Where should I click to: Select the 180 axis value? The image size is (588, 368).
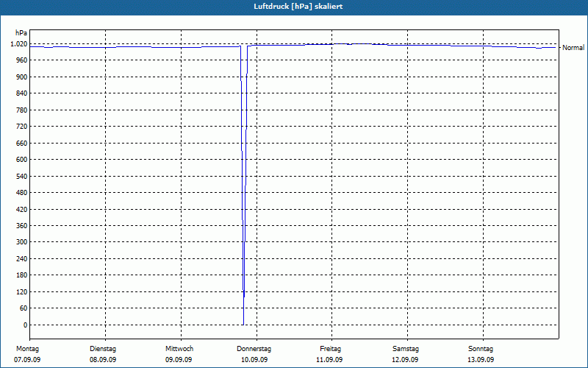[22, 275]
